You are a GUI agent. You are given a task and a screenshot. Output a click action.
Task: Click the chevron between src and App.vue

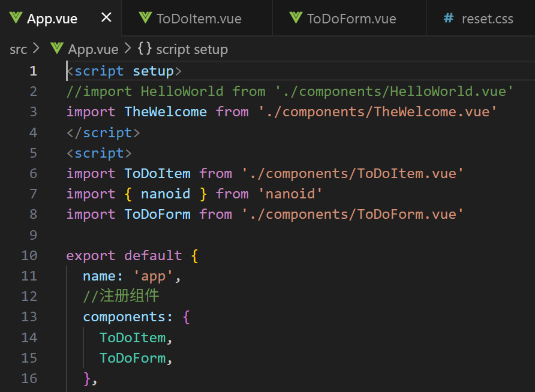35,49
